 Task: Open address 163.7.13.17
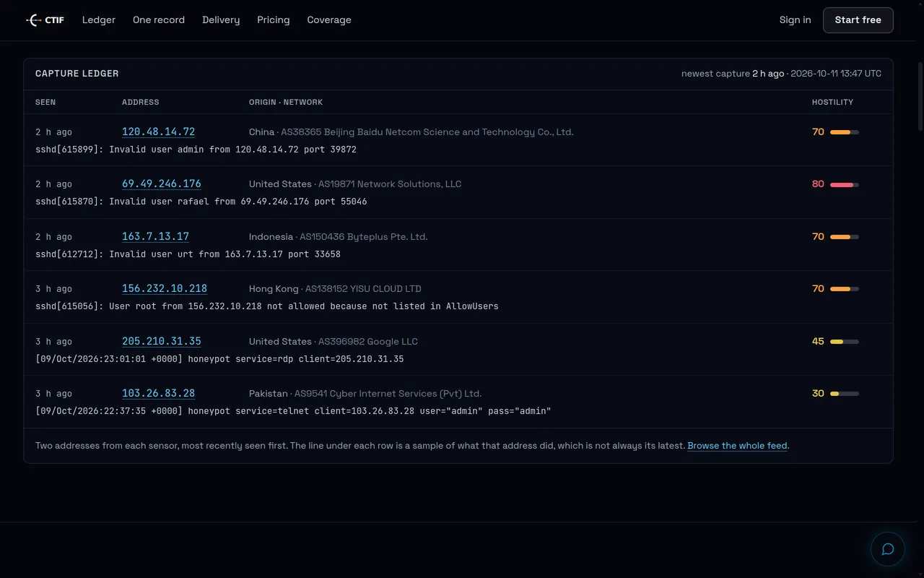(155, 236)
